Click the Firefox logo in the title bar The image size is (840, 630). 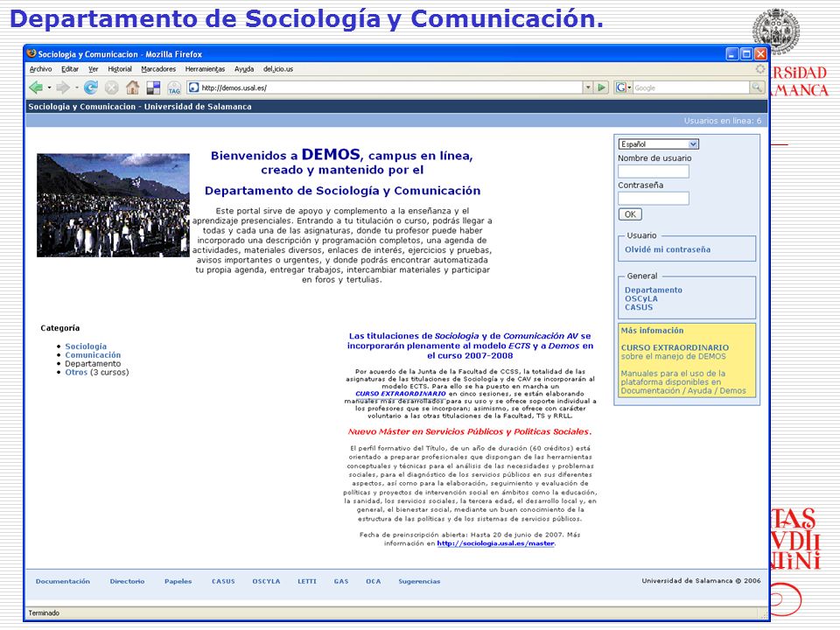point(31,53)
